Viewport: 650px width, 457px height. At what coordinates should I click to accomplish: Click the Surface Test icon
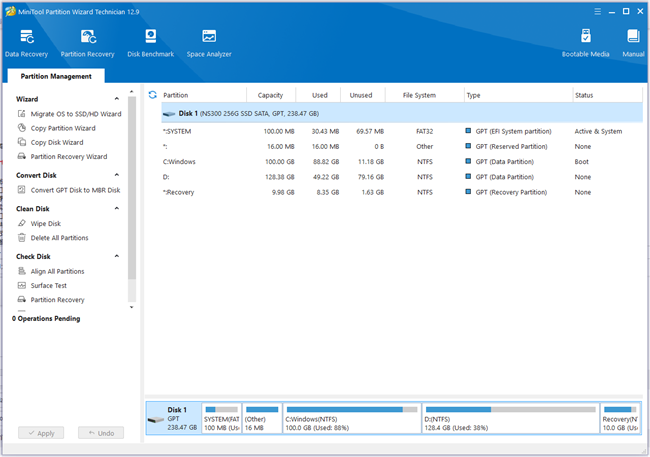coord(22,285)
